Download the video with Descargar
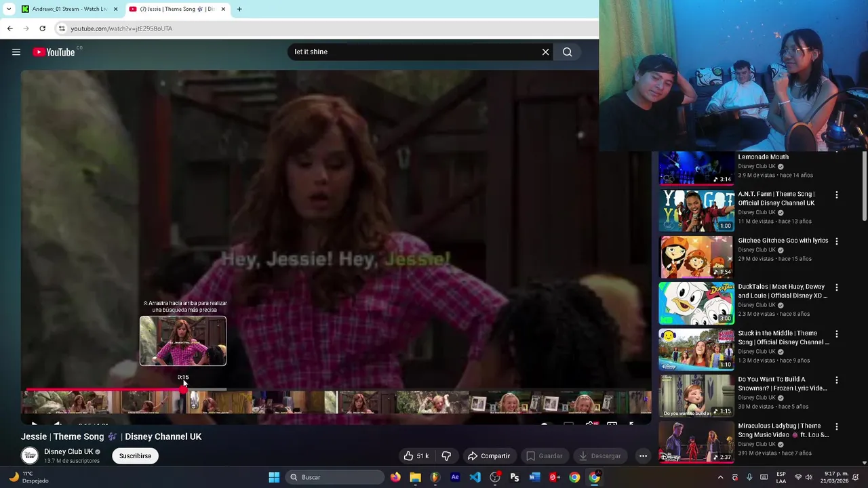This screenshot has width=868, height=488. [x=600, y=456]
